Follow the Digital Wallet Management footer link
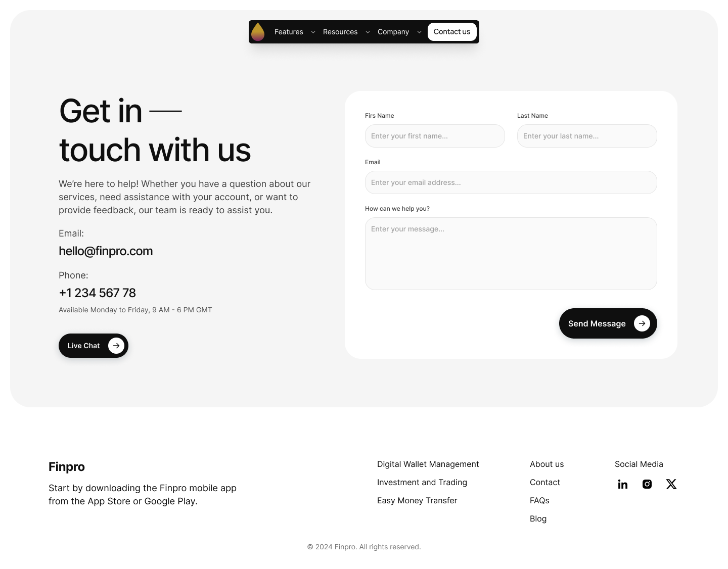 [428, 464]
